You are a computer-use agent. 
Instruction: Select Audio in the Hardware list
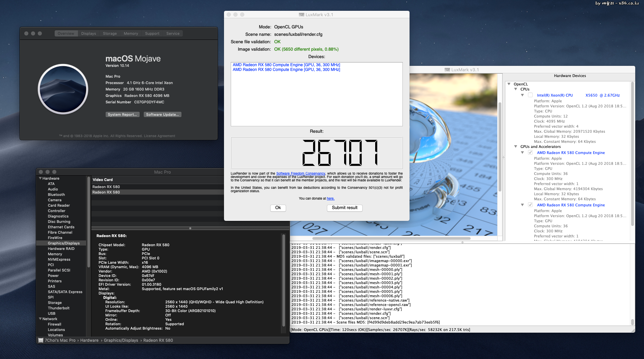pyautogui.click(x=53, y=189)
